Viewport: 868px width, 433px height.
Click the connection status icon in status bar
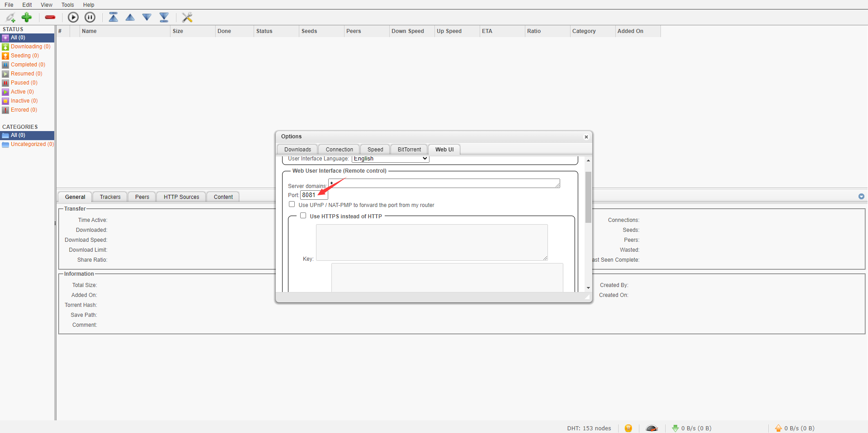point(628,428)
